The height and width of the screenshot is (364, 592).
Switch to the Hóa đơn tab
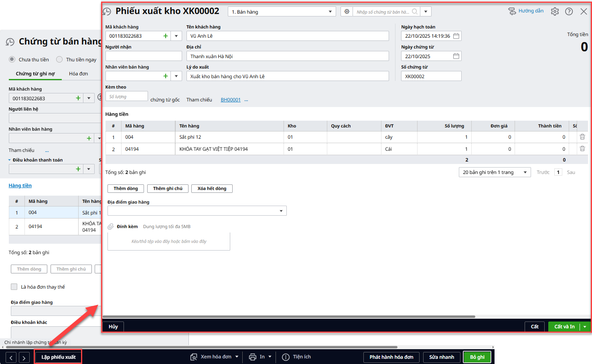pos(78,74)
